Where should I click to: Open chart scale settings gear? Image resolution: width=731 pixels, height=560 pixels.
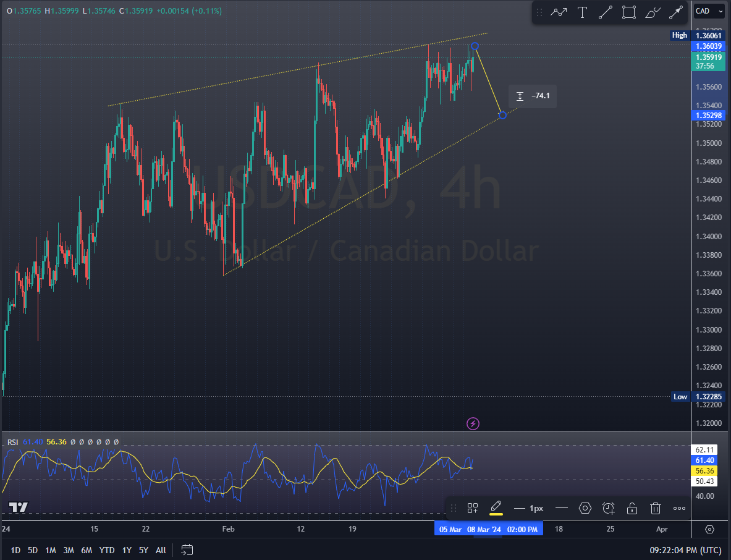pyautogui.click(x=709, y=529)
